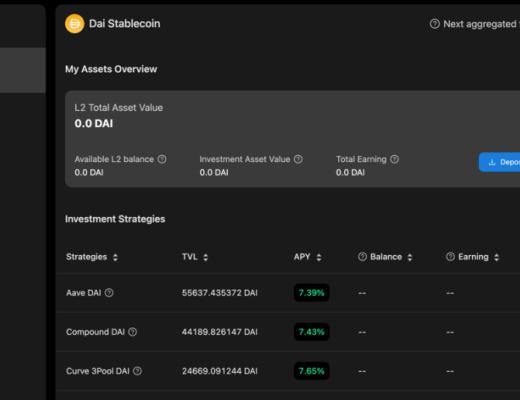Click the 7.43% APY badge
The height and width of the screenshot is (400, 520).
pyautogui.click(x=311, y=332)
